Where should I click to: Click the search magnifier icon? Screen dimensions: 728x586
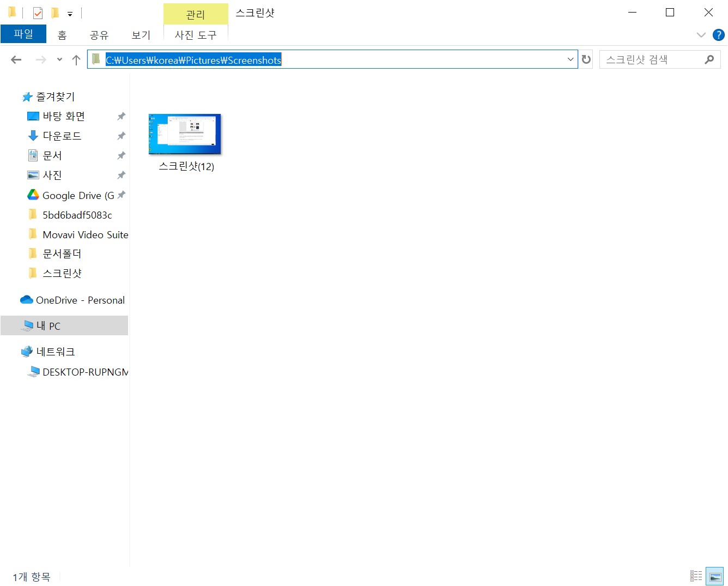(x=709, y=59)
